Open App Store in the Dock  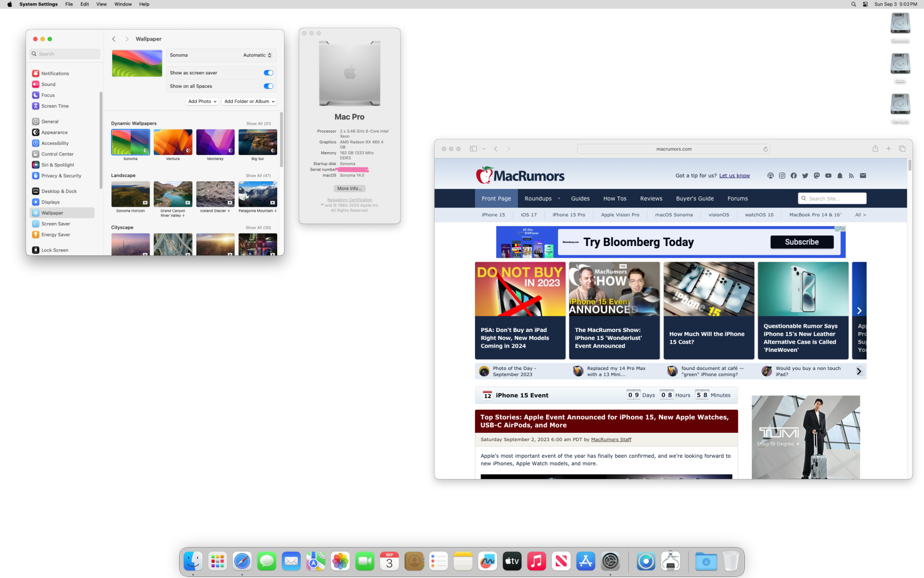point(586,561)
